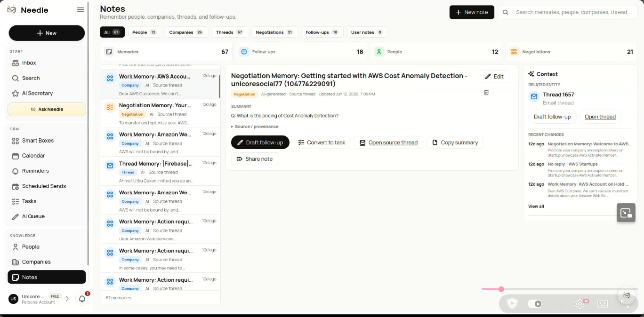Click the search magnifier icon in top bar
Viewport: 644px width, 317px height.
(506, 12)
